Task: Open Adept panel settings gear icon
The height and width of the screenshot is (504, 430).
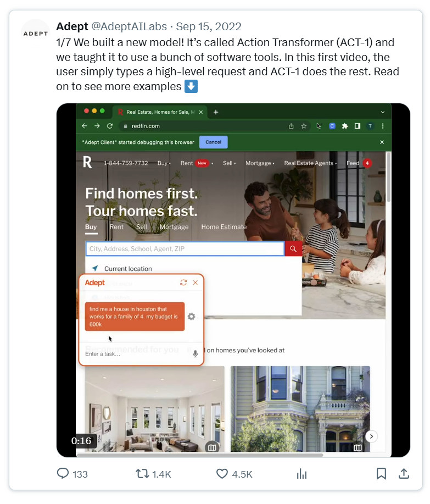Action: pos(192,317)
